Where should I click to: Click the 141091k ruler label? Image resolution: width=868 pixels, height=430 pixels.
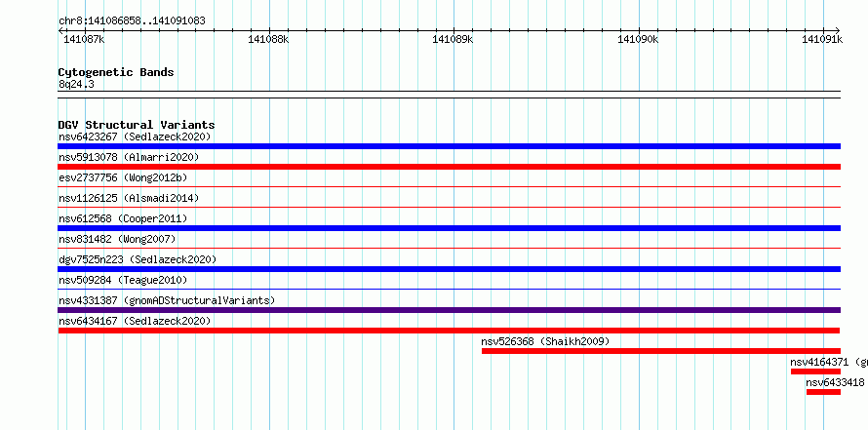coord(822,39)
